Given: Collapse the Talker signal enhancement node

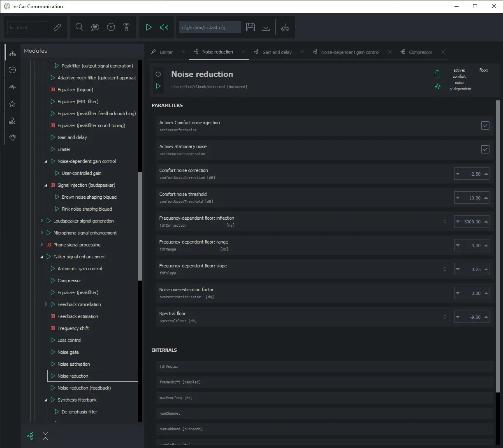Looking at the screenshot, I should [x=42, y=257].
